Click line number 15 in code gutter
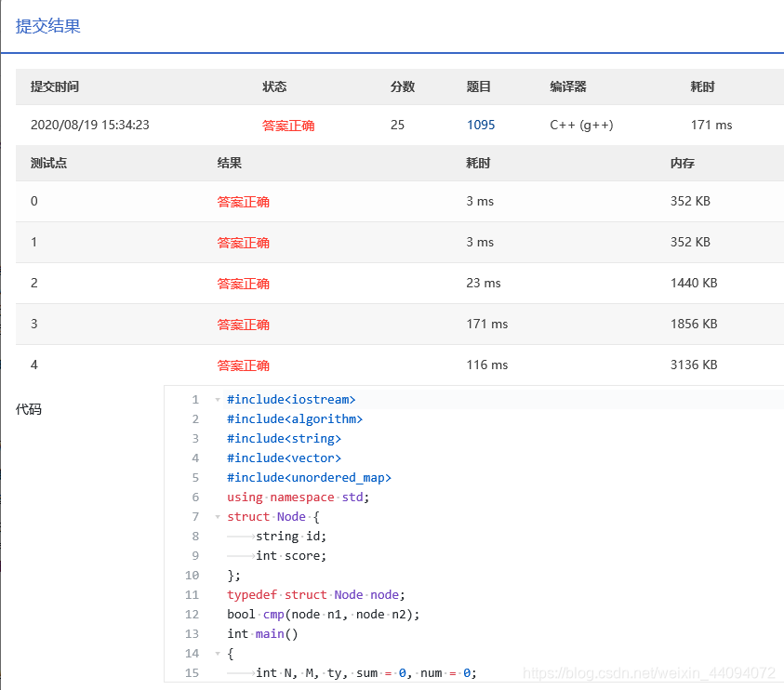The width and height of the screenshot is (784, 690). coord(192,673)
